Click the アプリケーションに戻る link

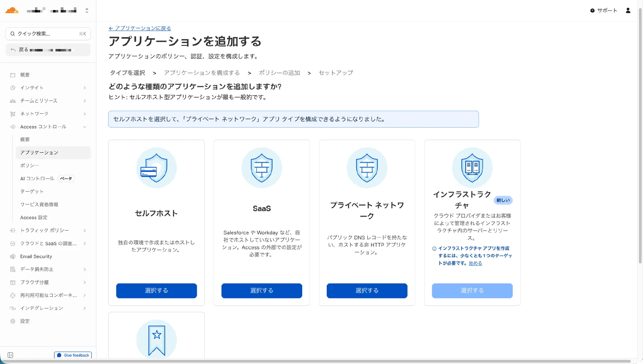point(139,28)
